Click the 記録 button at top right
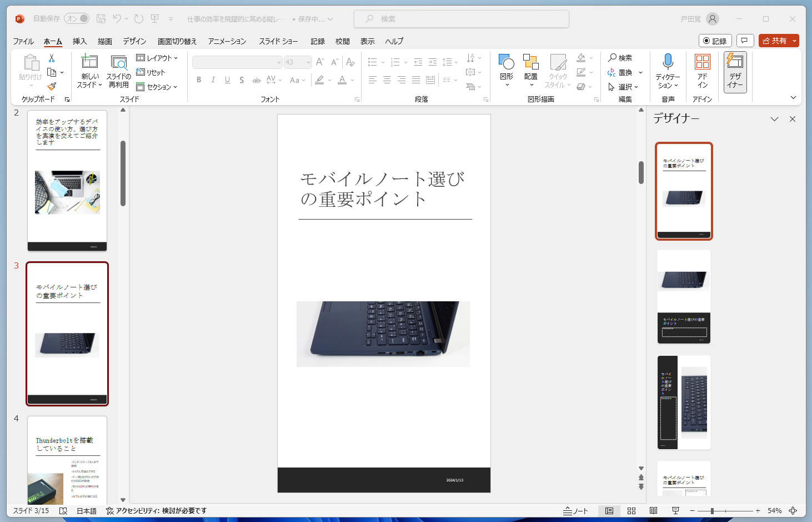Image resolution: width=812 pixels, height=522 pixels. click(x=715, y=41)
